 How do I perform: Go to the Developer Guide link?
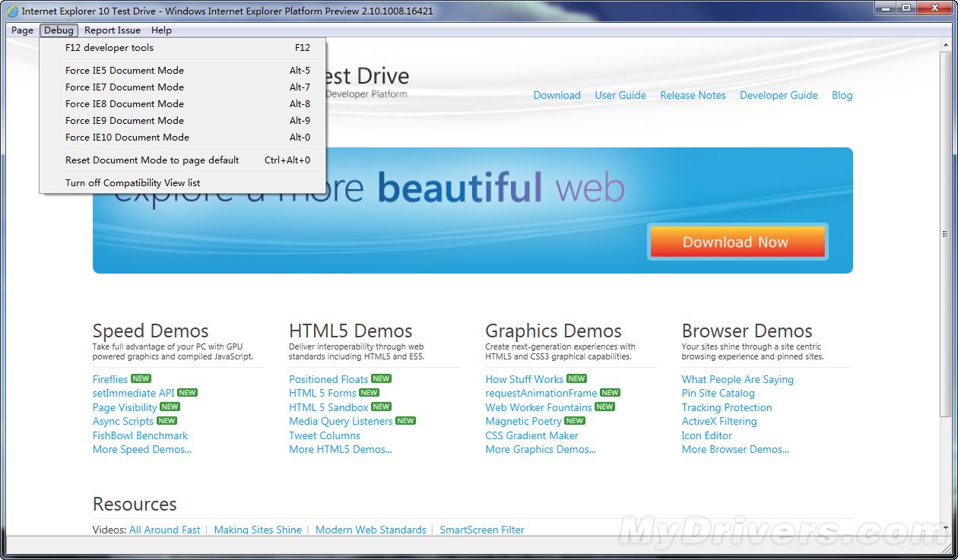(779, 95)
